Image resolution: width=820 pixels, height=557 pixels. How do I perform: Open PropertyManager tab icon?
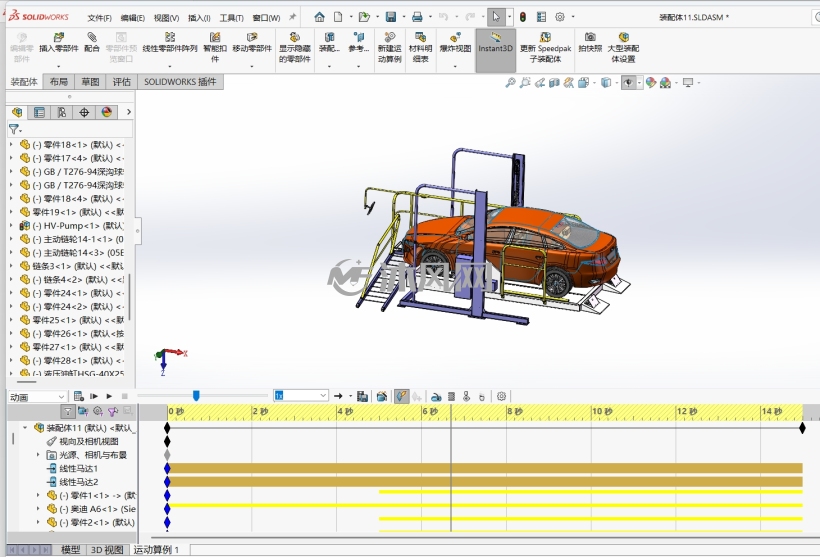(x=39, y=112)
